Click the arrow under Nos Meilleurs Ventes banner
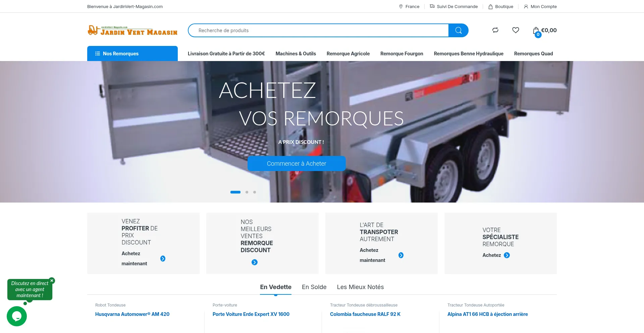The width and height of the screenshot is (644, 333). pyautogui.click(x=255, y=262)
